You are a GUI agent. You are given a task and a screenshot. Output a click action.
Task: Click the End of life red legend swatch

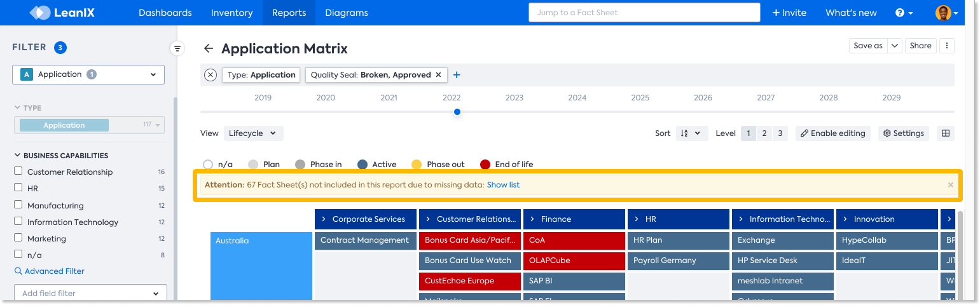(x=485, y=165)
